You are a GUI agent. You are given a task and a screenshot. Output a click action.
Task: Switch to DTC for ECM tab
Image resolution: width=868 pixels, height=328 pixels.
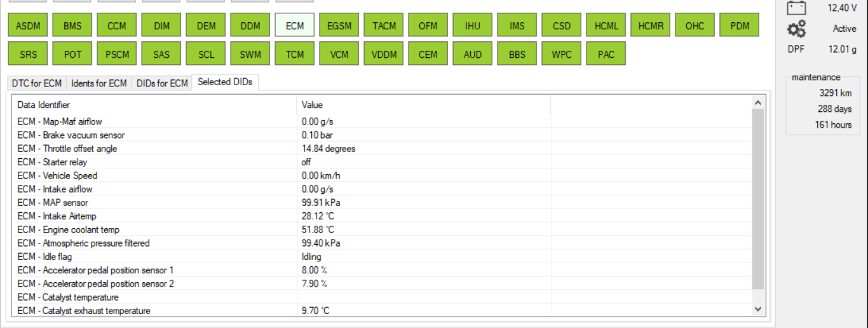37,83
